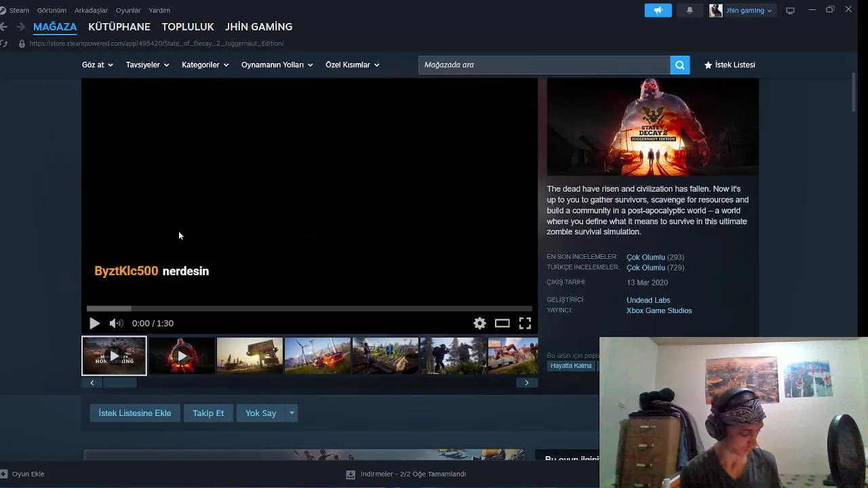Open the announcements megaphone button

[658, 10]
